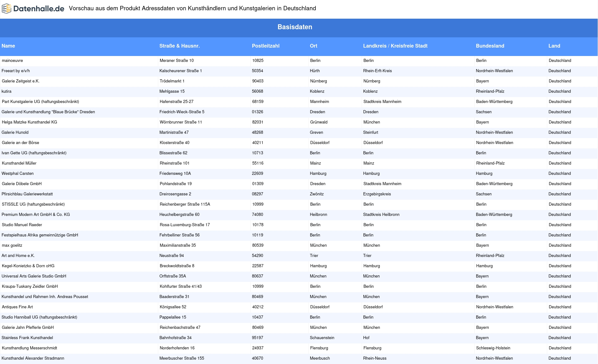Screen dimensions: 598x364
Task: Select the postal code 95197
Action: point(258,338)
